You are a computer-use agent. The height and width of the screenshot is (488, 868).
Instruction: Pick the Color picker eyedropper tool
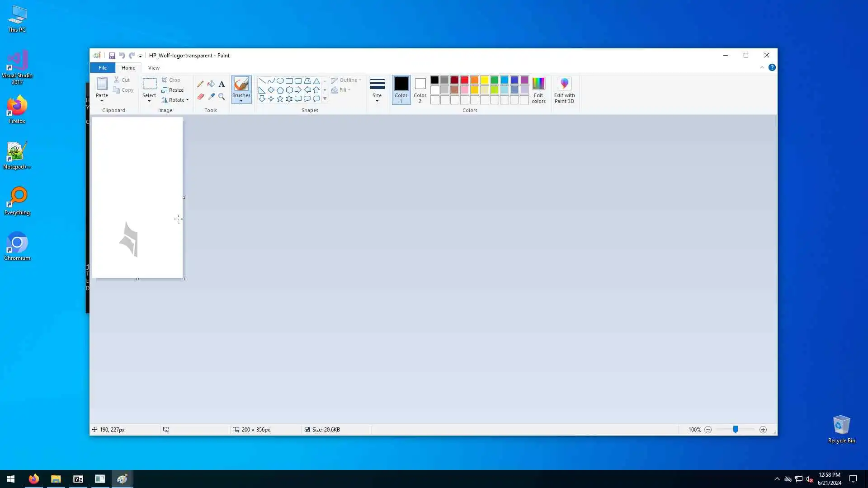[211, 96]
